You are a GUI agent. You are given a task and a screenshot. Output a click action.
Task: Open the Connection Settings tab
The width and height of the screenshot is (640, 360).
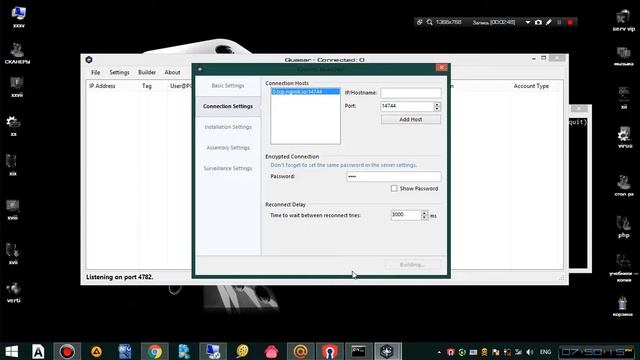pos(228,106)
